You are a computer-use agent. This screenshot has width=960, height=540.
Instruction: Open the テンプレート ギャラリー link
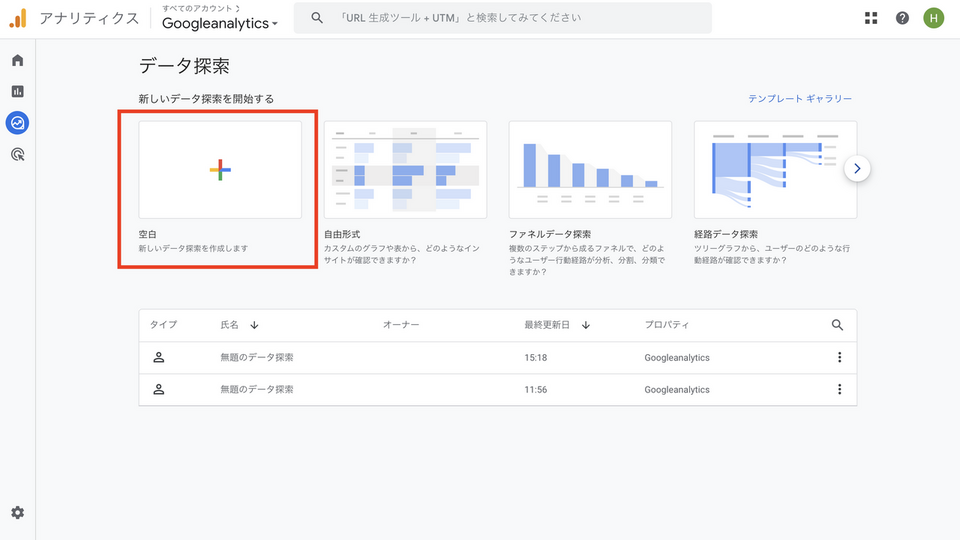pos(800,99)
